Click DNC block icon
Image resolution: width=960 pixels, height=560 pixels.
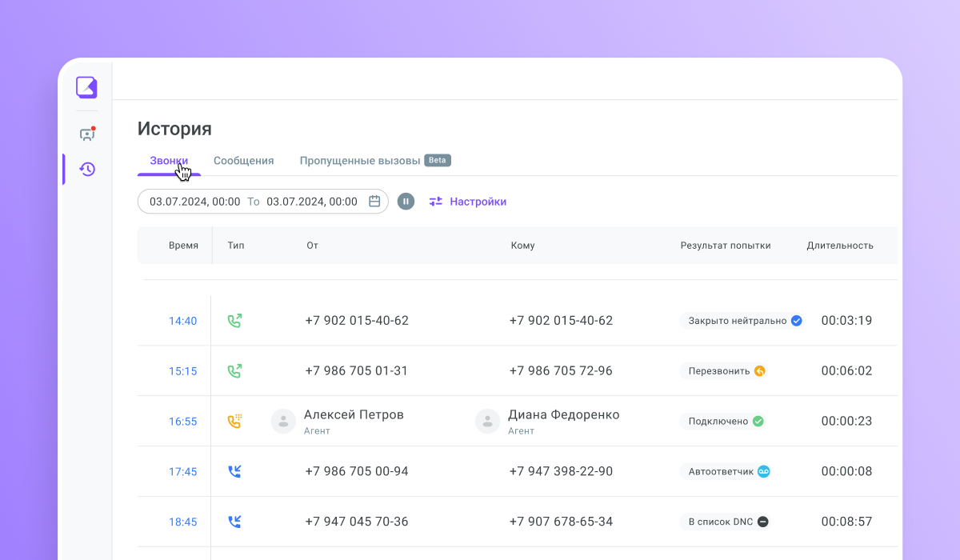coord(762,522)
